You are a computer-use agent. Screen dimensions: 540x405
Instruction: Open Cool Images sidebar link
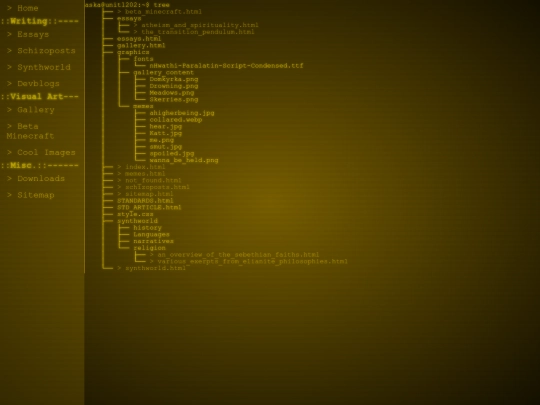41,153
